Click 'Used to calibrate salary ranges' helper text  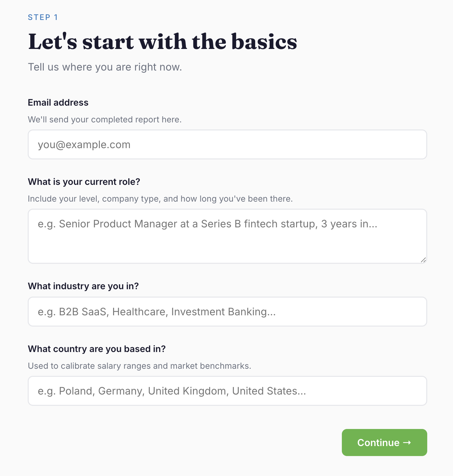tap(139, 366)
